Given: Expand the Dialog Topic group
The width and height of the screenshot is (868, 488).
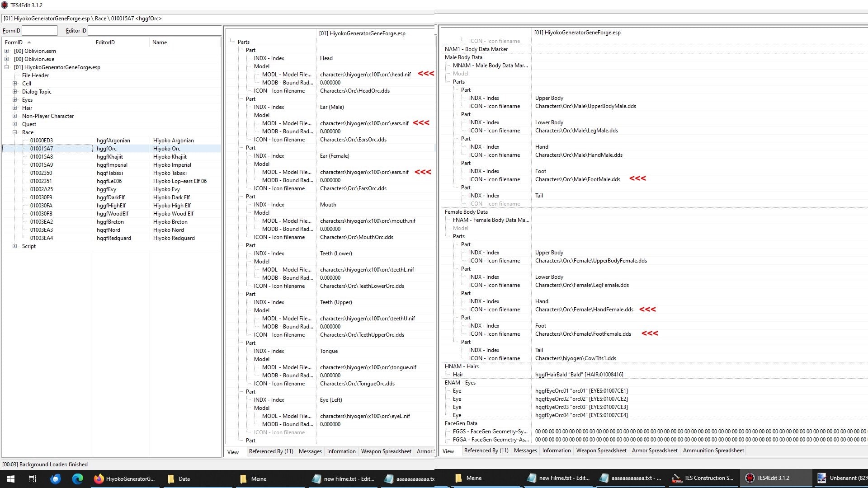Looking at the screenshot, I should click(15, 92).
